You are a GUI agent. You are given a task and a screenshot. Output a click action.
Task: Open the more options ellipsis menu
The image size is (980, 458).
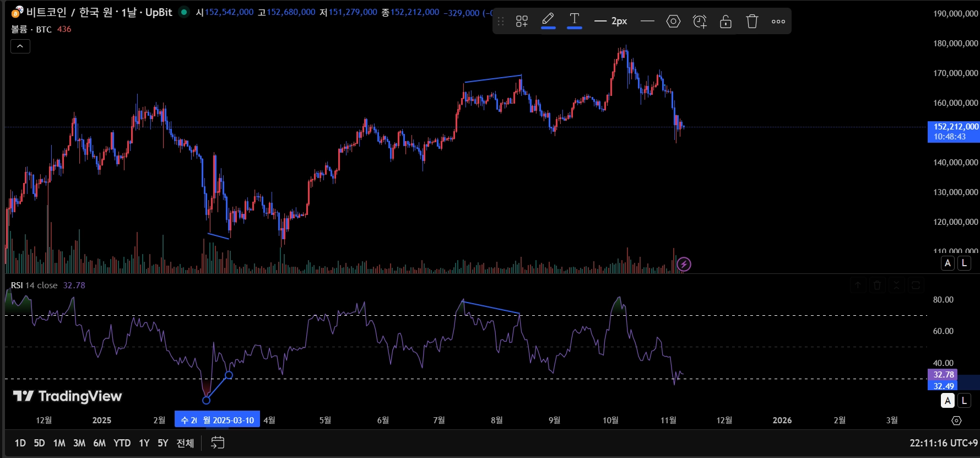click(778, 21)
